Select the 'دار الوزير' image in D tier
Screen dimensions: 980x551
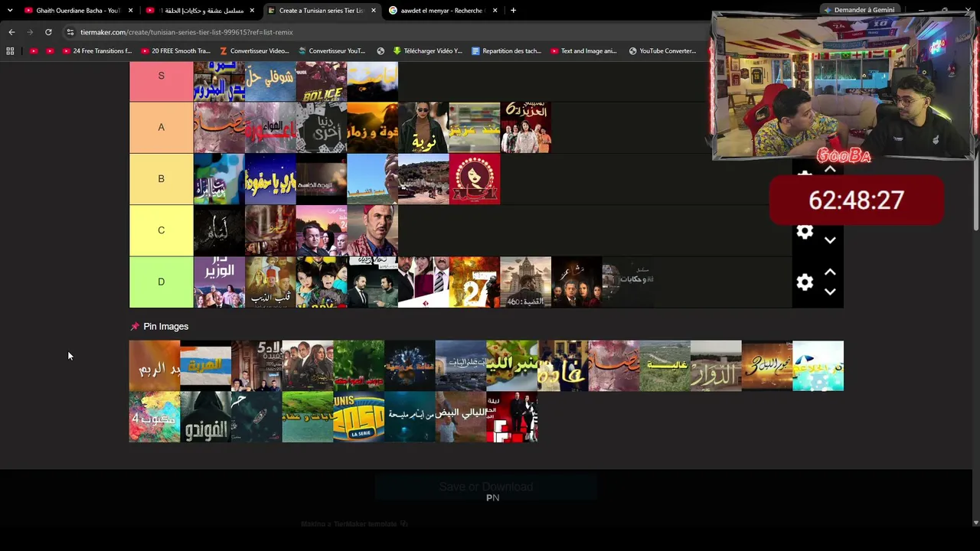(219, 282)
